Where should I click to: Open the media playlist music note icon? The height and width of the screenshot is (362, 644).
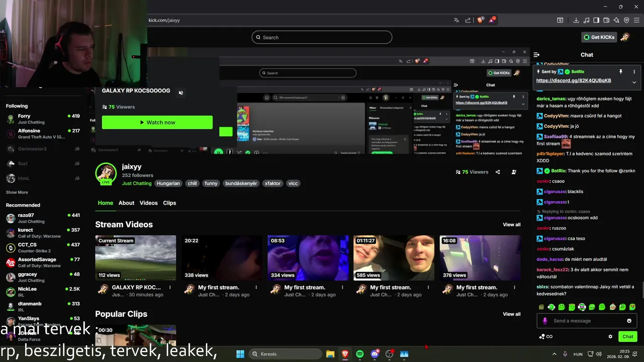click(x=586, y=20)
